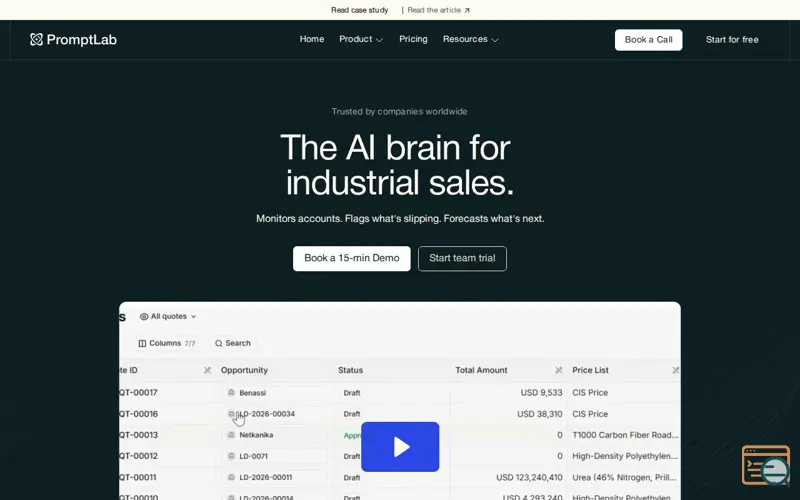Click the Status column header

tap(351, 370)
